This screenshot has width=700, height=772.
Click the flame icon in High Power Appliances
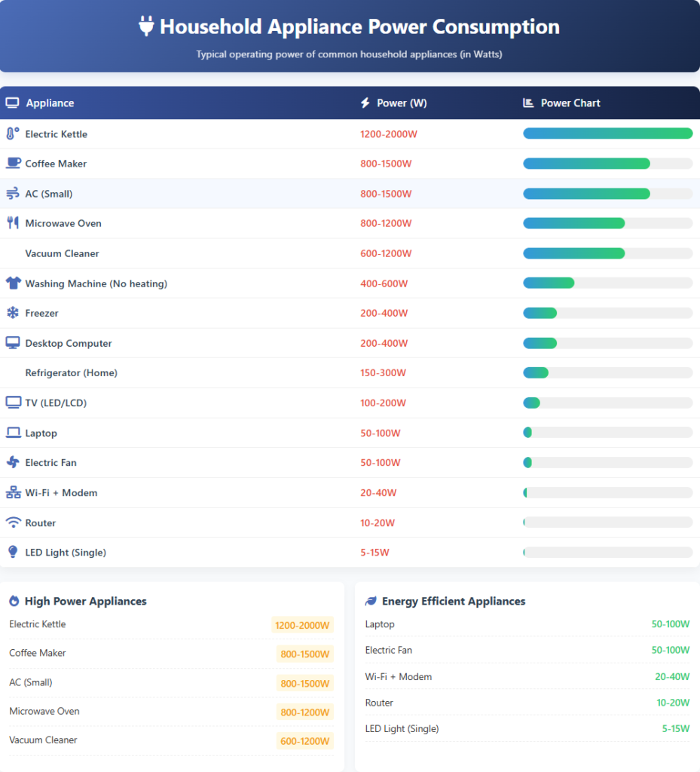coord(14,602)
